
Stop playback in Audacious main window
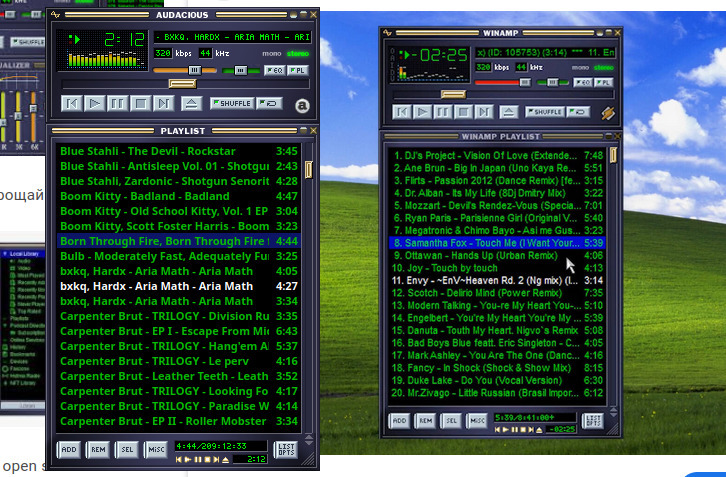pyautogui.click(x=141, y=103)
